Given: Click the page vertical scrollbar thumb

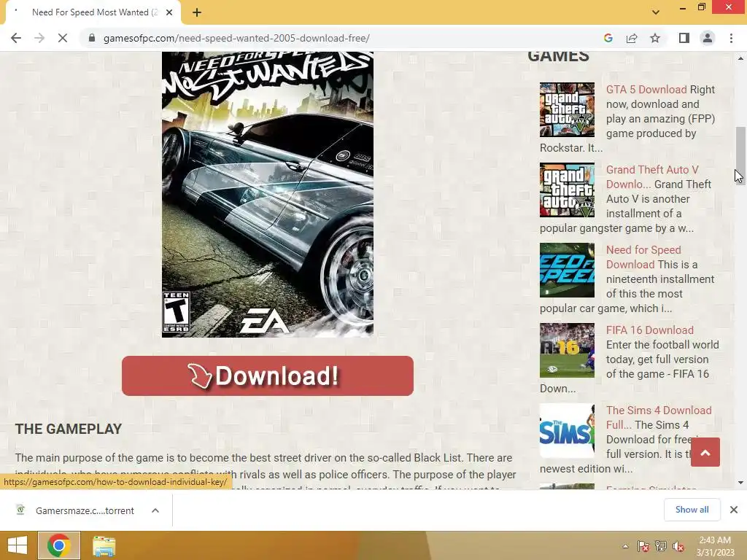Looking at the screenshot, I should pyautogui.click(x=740, y=155).
